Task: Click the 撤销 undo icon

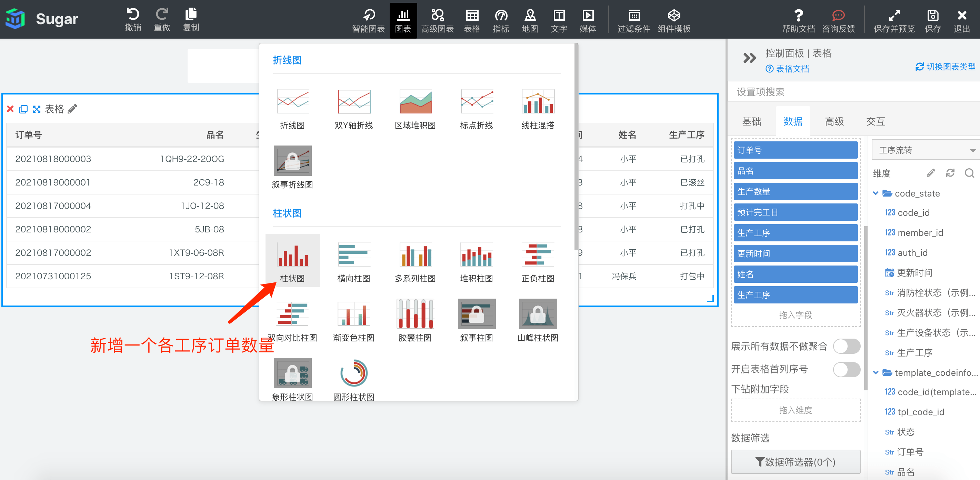Action: [133, 15]
